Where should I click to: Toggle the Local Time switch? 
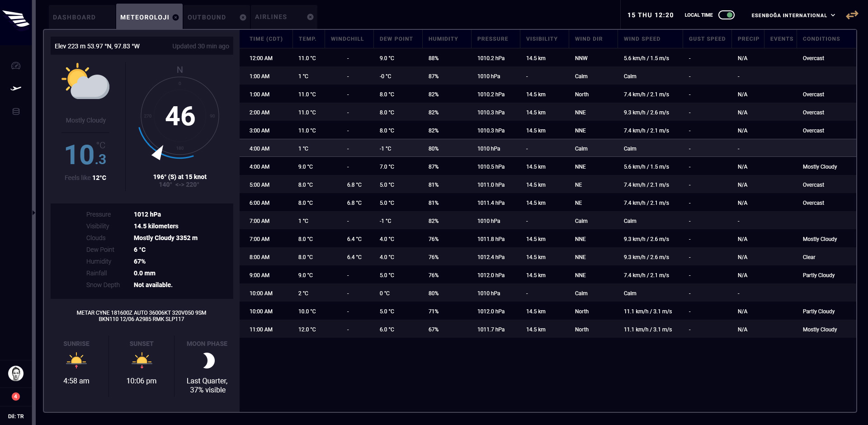[x=726, y=15]
